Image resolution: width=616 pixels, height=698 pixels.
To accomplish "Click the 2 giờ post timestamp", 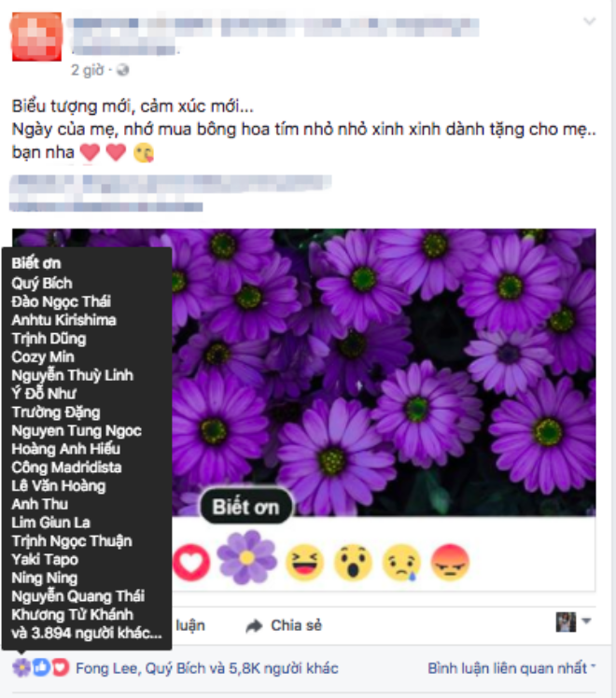I will [87, 70].
